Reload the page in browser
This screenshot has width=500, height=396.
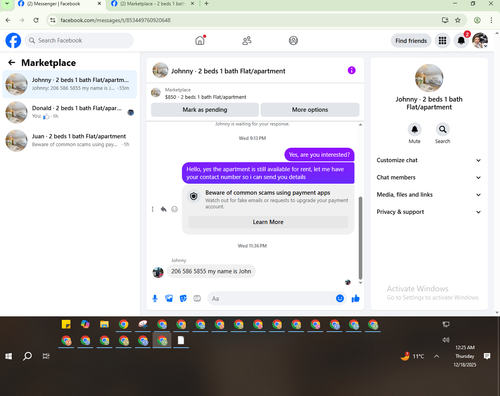point(36,20)
